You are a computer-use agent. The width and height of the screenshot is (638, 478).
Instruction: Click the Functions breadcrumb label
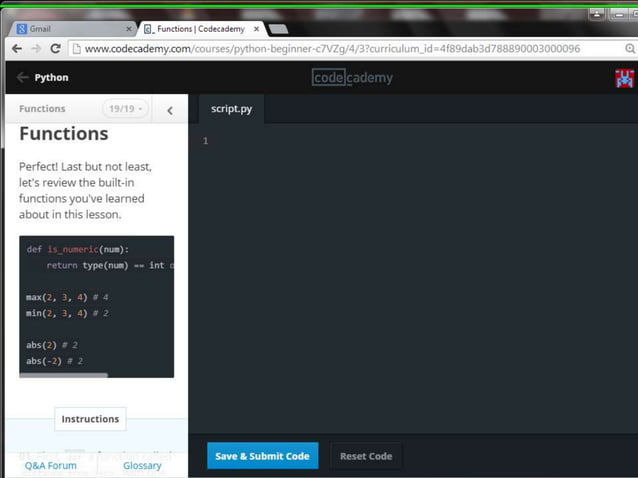point(42,109)
